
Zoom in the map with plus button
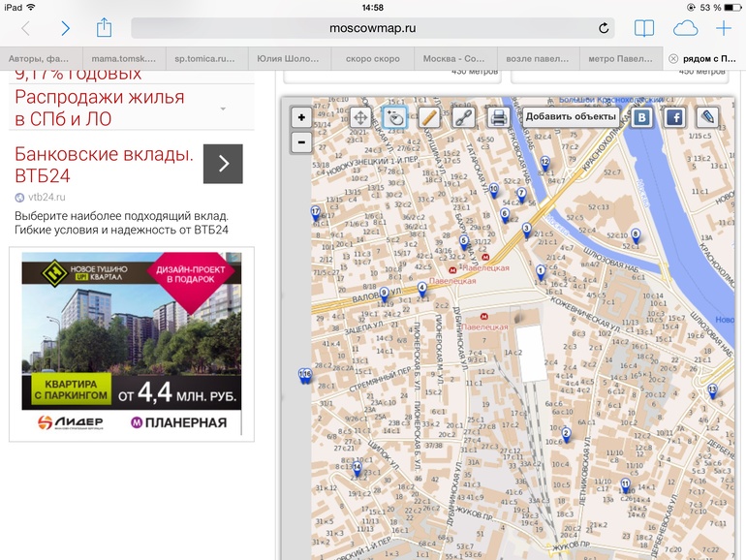(301, 118)
